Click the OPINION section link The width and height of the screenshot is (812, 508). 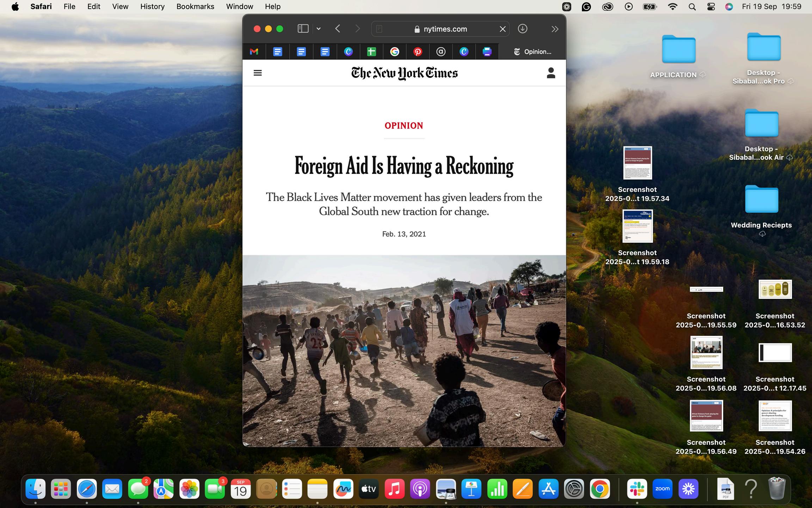[404, 126]
